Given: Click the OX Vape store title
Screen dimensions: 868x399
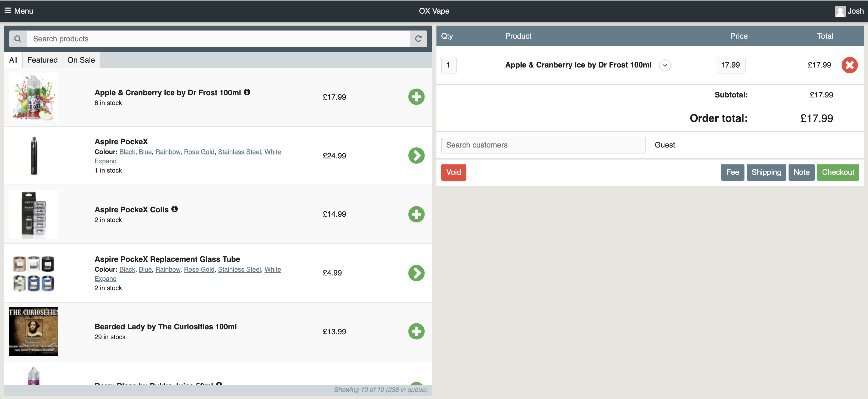Looking at the screenshot, I should point(434,11).
